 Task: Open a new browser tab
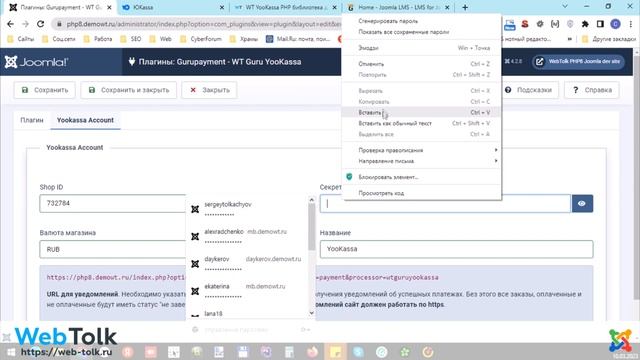tap(465, 7)
